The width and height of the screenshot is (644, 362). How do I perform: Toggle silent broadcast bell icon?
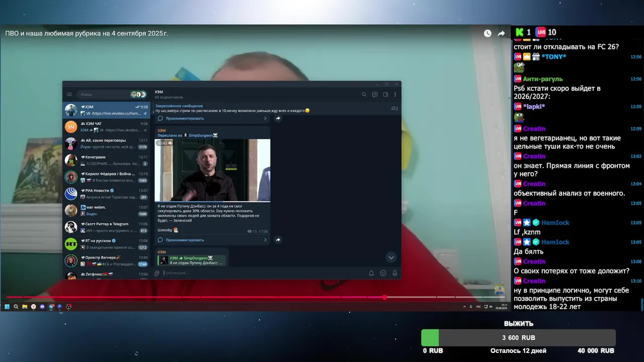tap(371, 273)
